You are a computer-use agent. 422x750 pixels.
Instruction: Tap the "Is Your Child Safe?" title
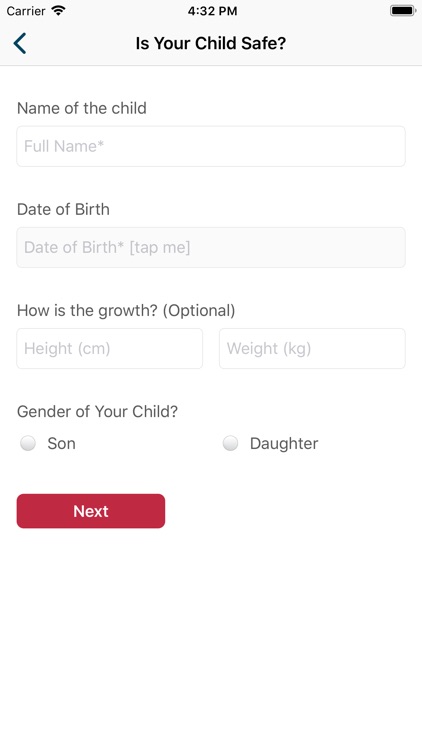[211, 43]
